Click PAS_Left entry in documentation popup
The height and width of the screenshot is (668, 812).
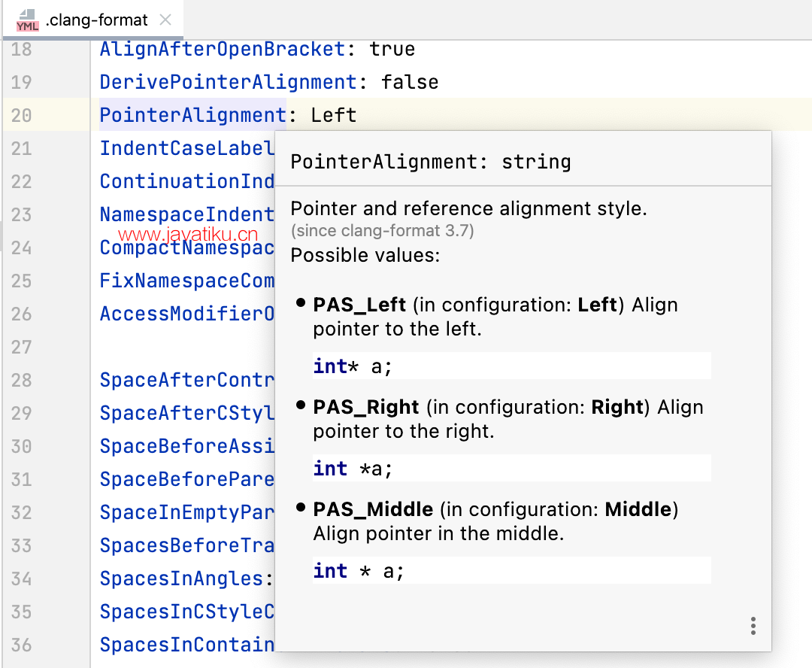(359, 305)
